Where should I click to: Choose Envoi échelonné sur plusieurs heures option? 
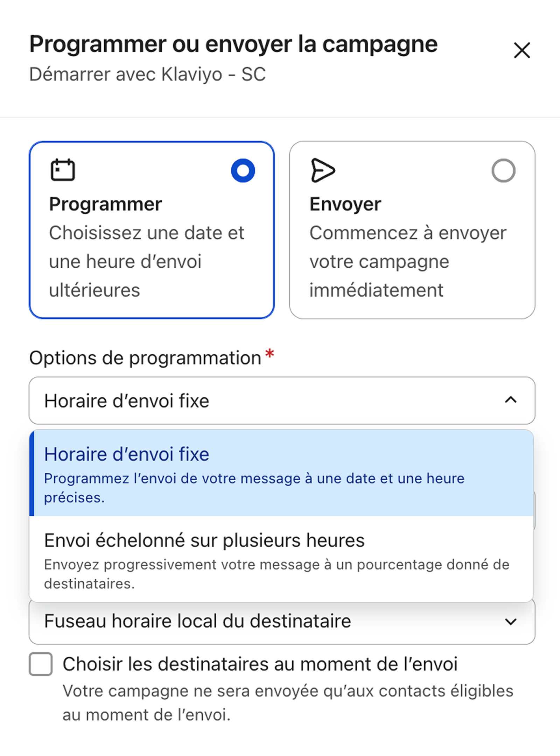(281, 559)
